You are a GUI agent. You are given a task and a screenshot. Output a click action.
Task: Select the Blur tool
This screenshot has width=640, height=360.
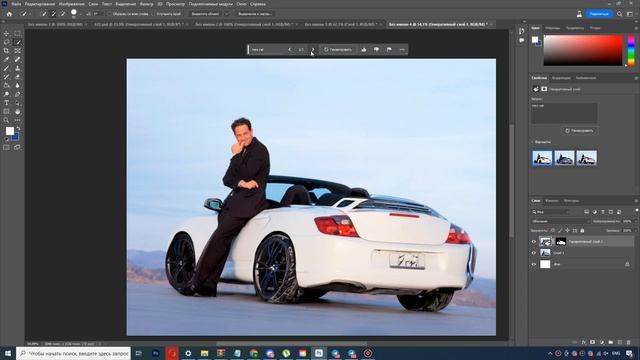(18, 85)
